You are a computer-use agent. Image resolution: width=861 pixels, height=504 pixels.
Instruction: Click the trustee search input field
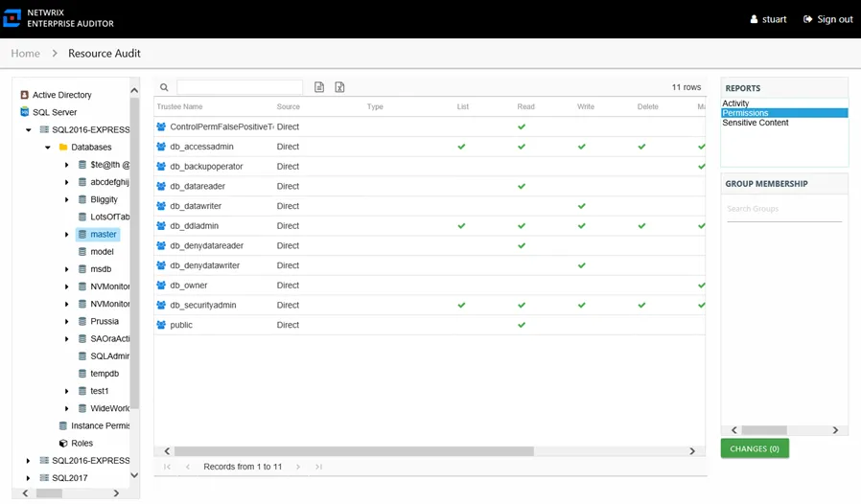(x=240, y=87)
